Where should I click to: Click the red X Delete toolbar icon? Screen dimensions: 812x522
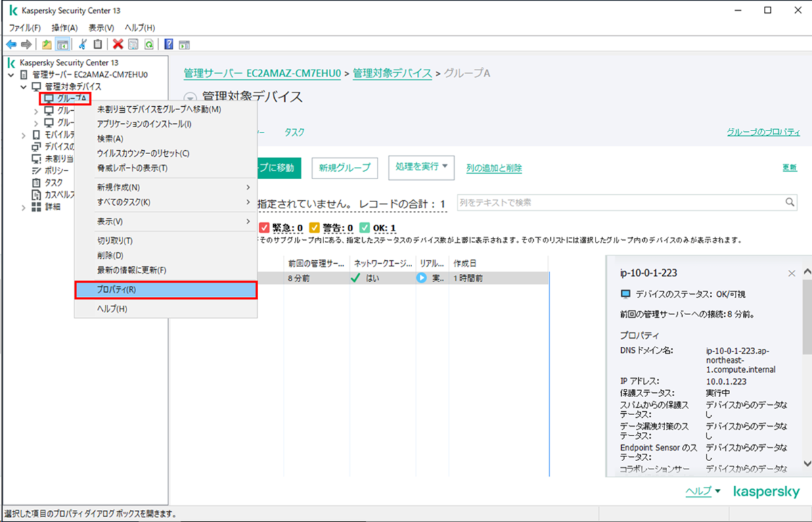[x=118, y=44]
